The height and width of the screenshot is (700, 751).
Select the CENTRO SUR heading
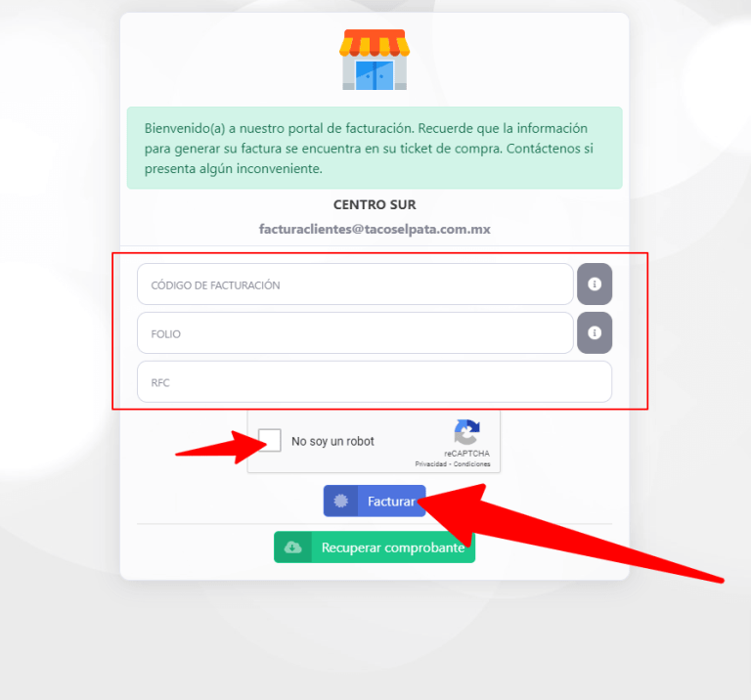click(x=375, y=205)
